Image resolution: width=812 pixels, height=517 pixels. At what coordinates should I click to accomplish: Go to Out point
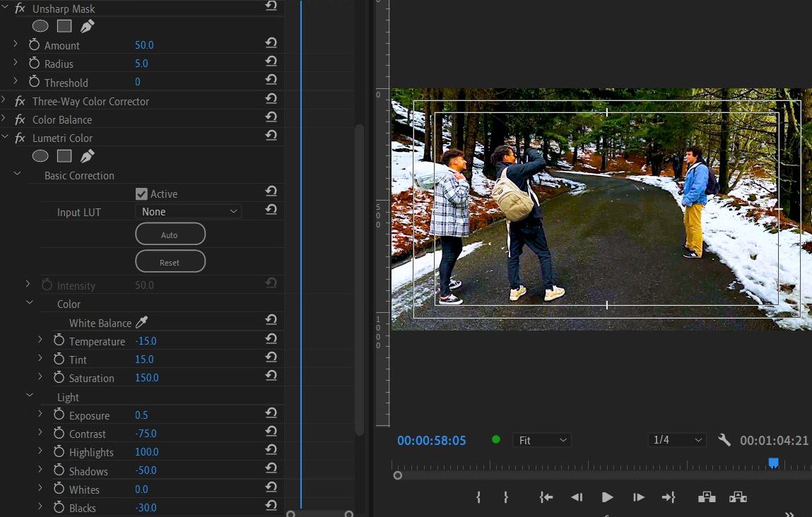669,497
